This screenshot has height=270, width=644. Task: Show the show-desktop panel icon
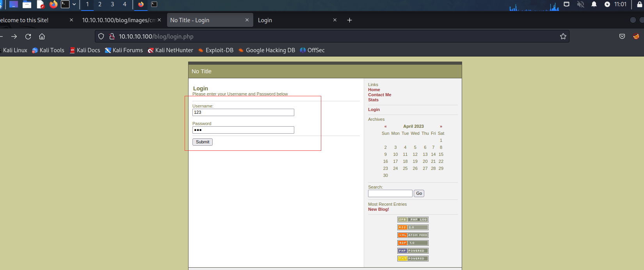[x=14, y=5]
